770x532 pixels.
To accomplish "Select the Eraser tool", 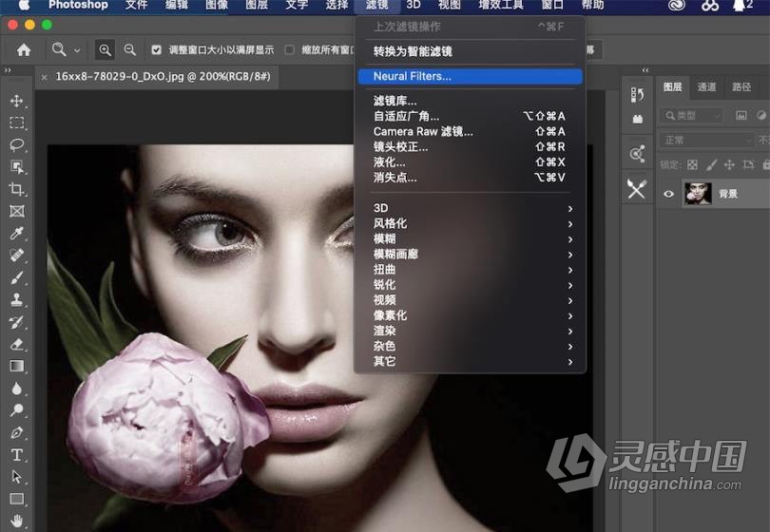I will (17, 344).
